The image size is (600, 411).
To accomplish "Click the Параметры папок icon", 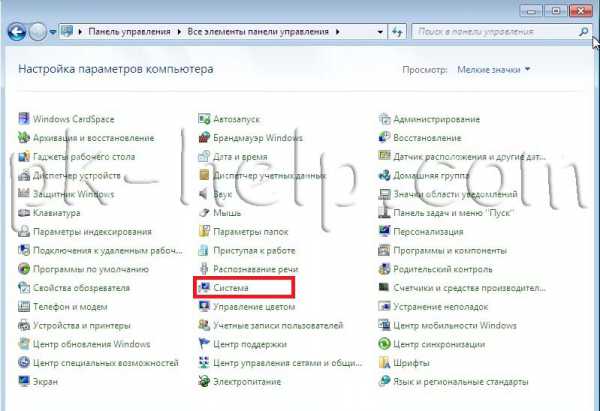I will (x=204, y=231).
